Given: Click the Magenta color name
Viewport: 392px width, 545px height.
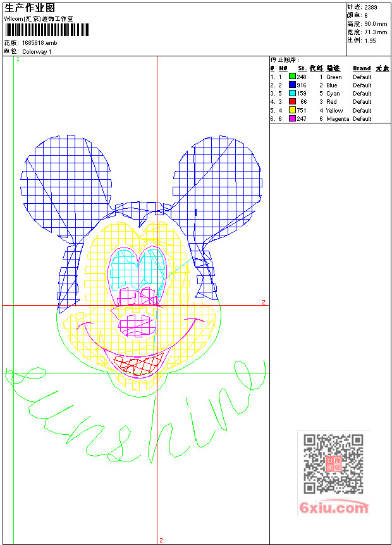Looking at the screenshot, I should pos(338,119).
